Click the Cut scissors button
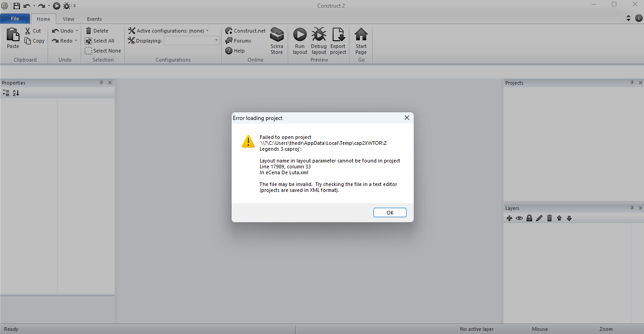The image size is (644, 334). coord(33,31)
